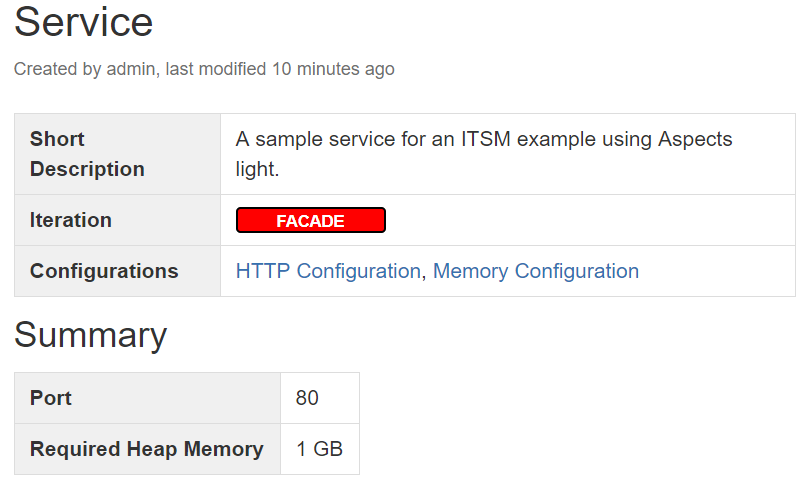Open the HTTP Configuration link

point(328,271)
